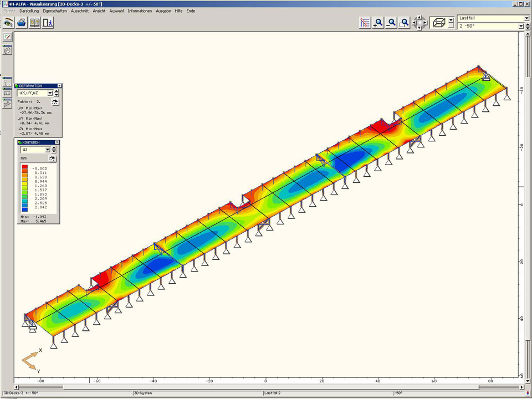
Task: Click the red swatch in contour legend
Action: [x=25, y=167]
